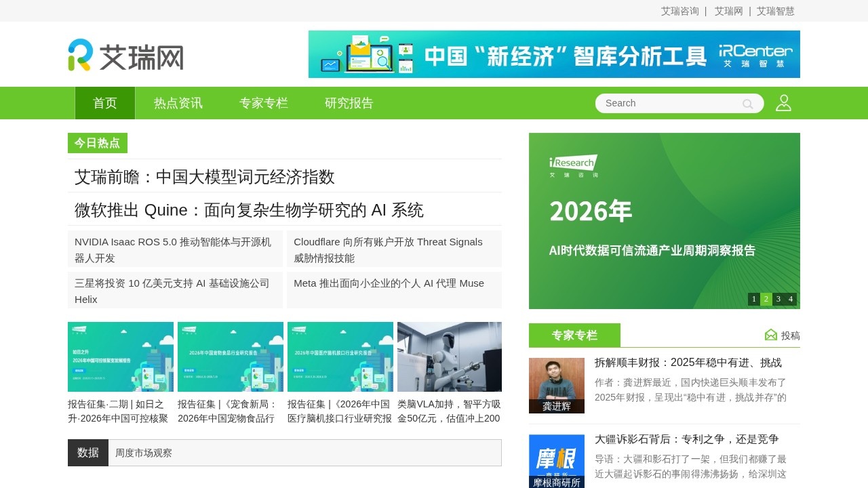Click the 艾瑞网 logo
The width and height of the screenshot is (868, 488).
click(x=125, y=55)
